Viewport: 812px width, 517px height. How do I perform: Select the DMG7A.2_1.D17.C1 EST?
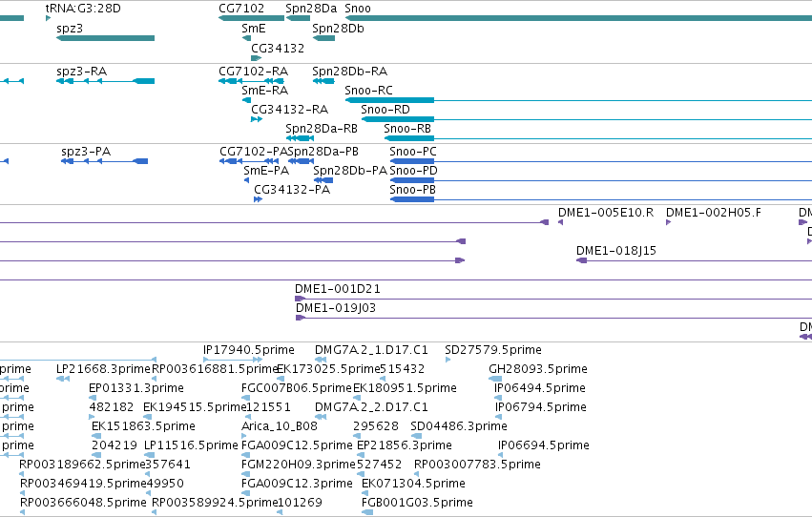click(x=321, y=360)
